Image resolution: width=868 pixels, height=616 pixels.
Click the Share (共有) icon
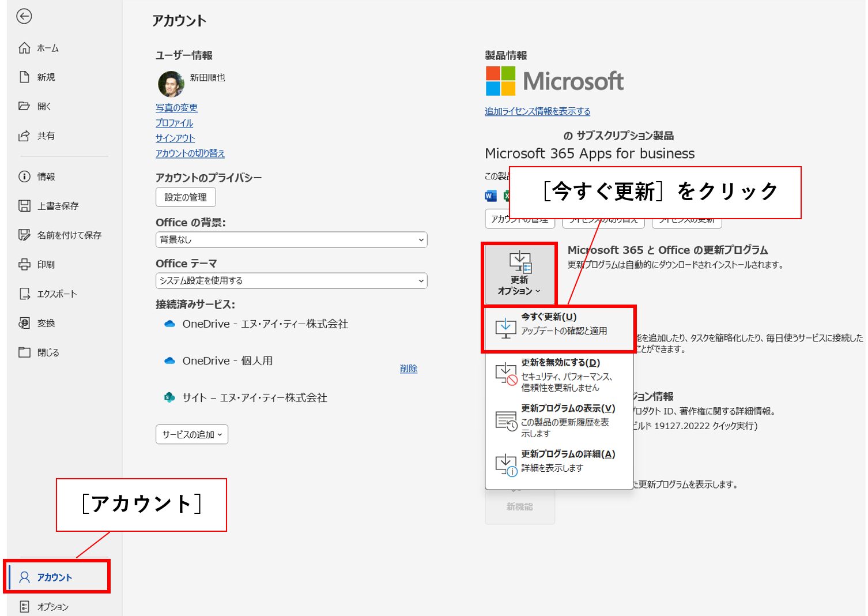[x=24, y=136]
